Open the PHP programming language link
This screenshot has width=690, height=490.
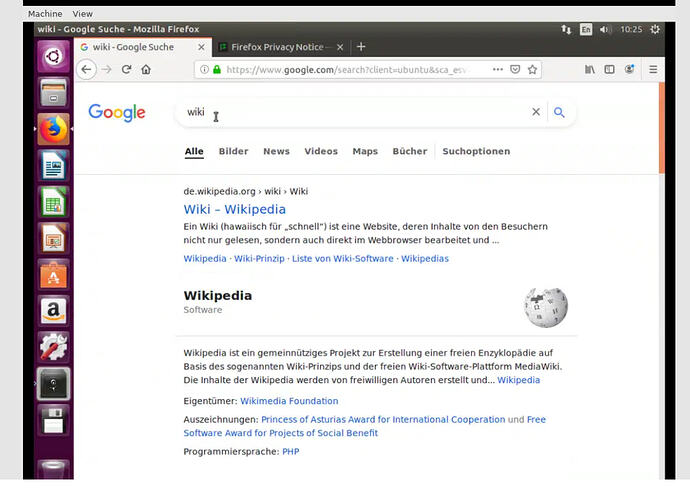click(290, 452)
